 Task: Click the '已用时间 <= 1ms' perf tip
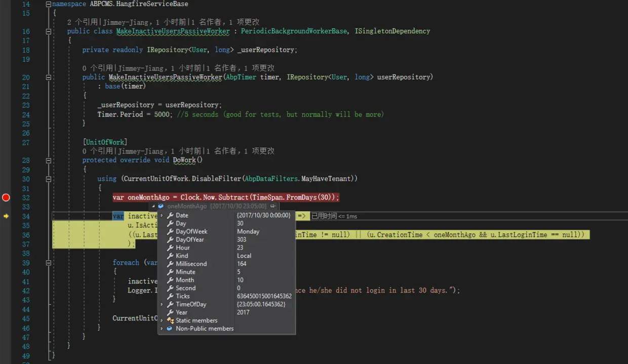(x=334, y=216)
